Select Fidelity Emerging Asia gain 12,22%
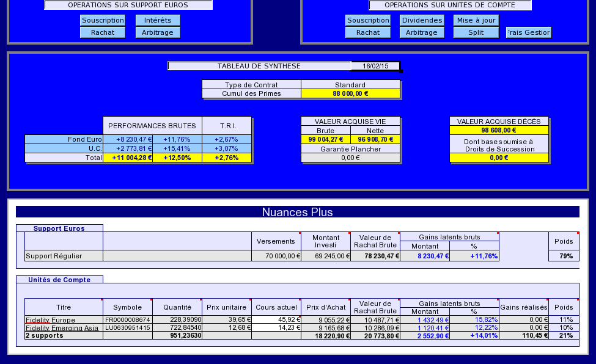 pyautogui.click(x=474, y=327)
